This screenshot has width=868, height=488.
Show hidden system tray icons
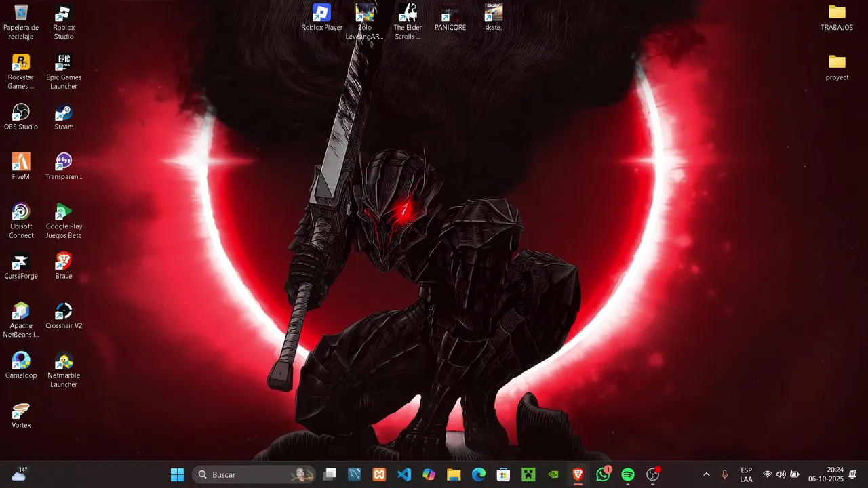coord(707,474)
